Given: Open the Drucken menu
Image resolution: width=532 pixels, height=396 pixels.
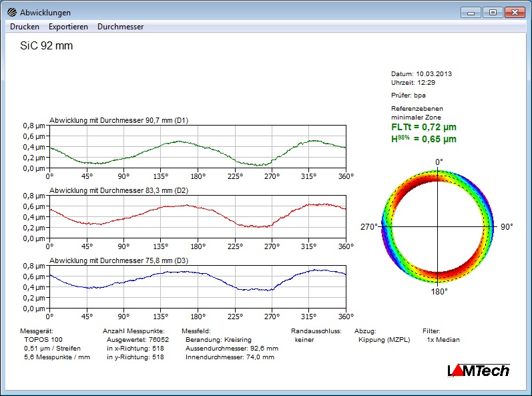Looking at the screenshot, I should 25,27.
